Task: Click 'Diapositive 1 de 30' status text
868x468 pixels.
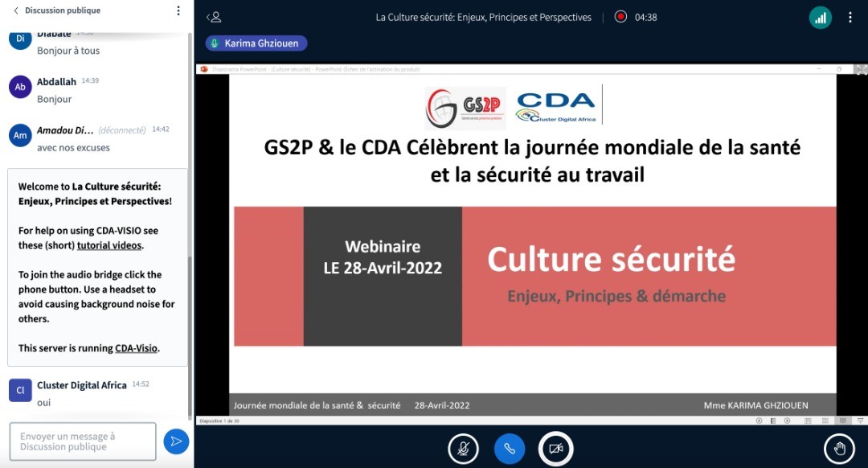Action: (219, 421)
